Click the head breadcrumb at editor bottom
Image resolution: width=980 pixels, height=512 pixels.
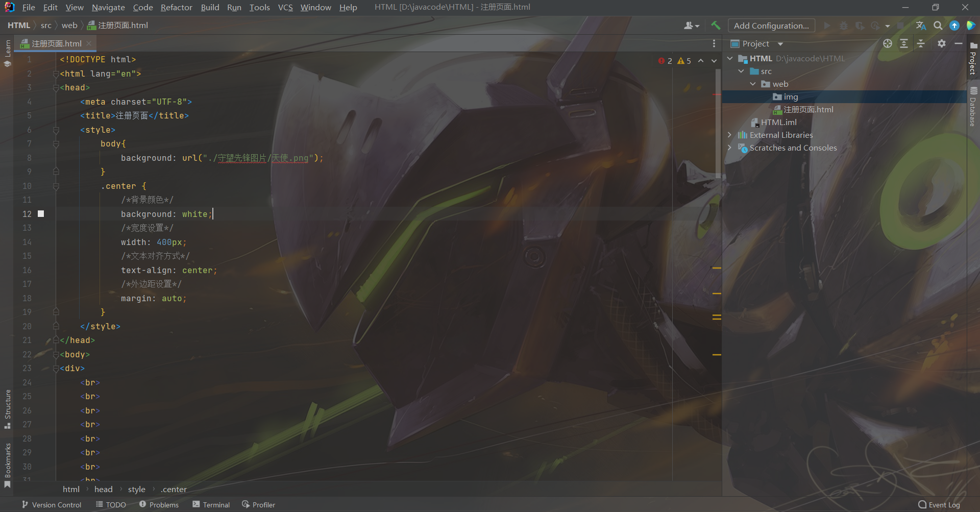tap(103, 490)
